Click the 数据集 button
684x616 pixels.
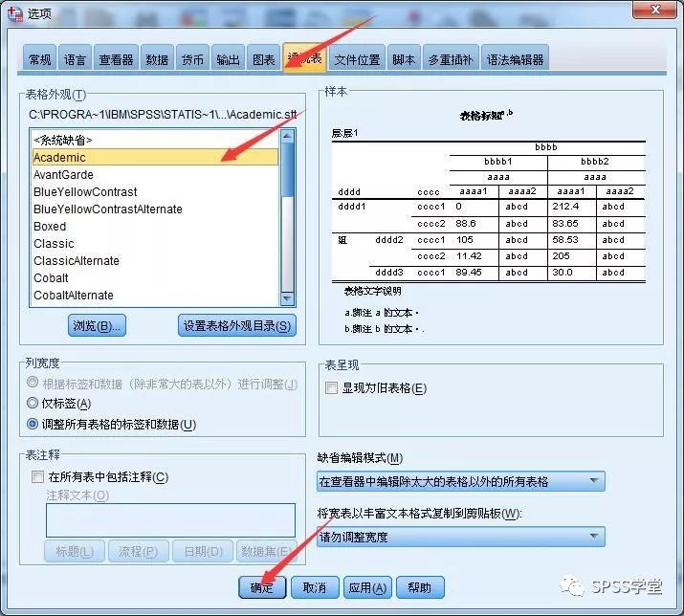click(267, 551)
